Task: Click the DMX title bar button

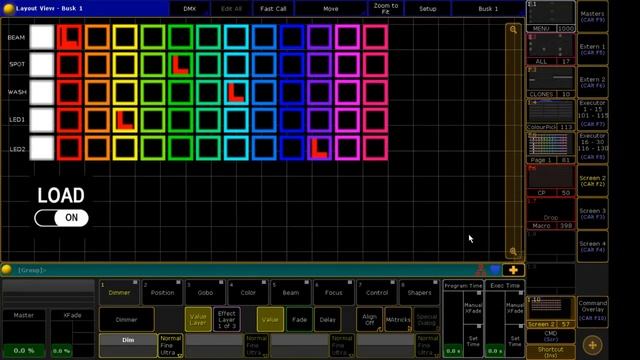Action: pyautogui.click(x=189, y=9)
